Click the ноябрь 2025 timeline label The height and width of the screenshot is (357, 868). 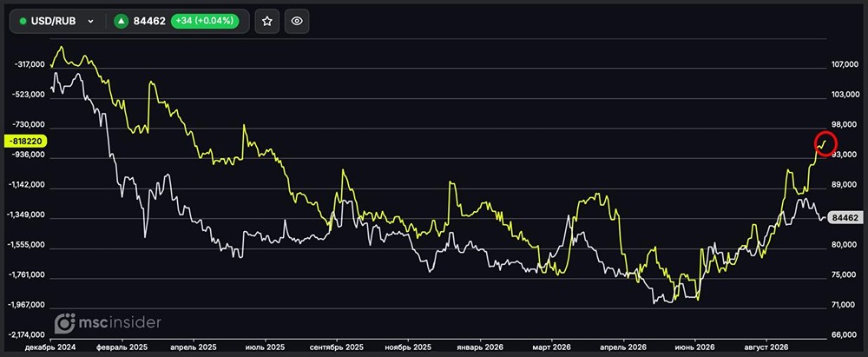(x=408, y=347)
